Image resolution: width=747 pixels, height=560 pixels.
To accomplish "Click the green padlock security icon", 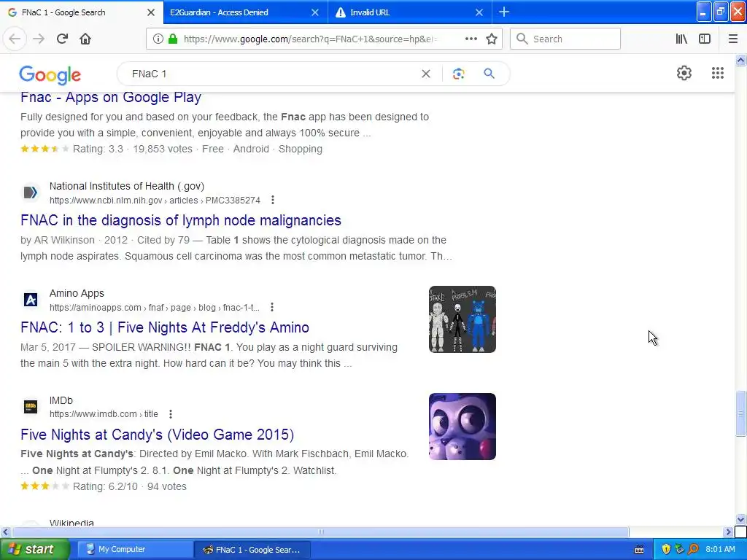I will (172, 39).
